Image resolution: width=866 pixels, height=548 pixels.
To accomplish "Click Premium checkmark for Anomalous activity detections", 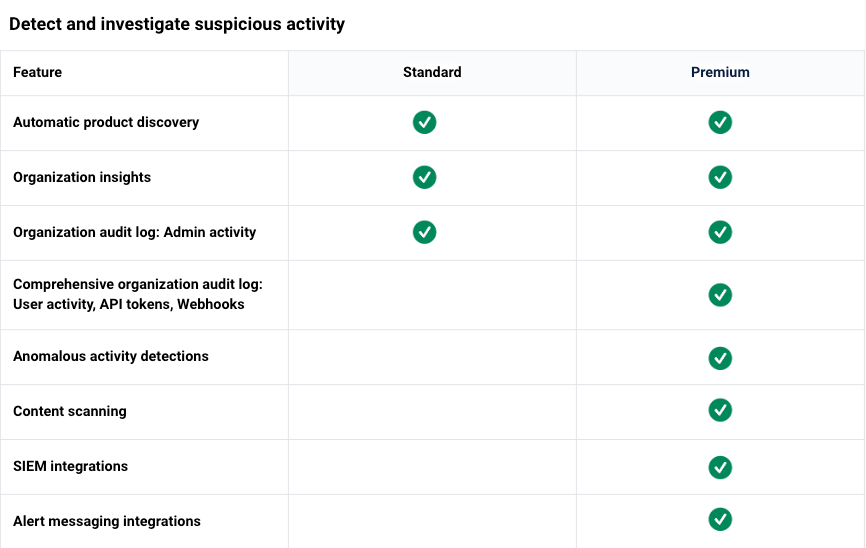I will [720, 358].
